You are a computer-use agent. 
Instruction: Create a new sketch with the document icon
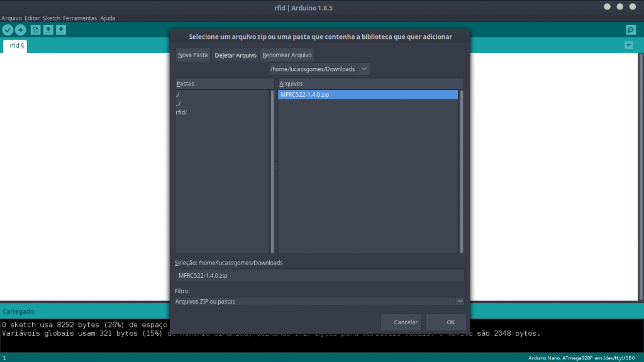(35, 30)
